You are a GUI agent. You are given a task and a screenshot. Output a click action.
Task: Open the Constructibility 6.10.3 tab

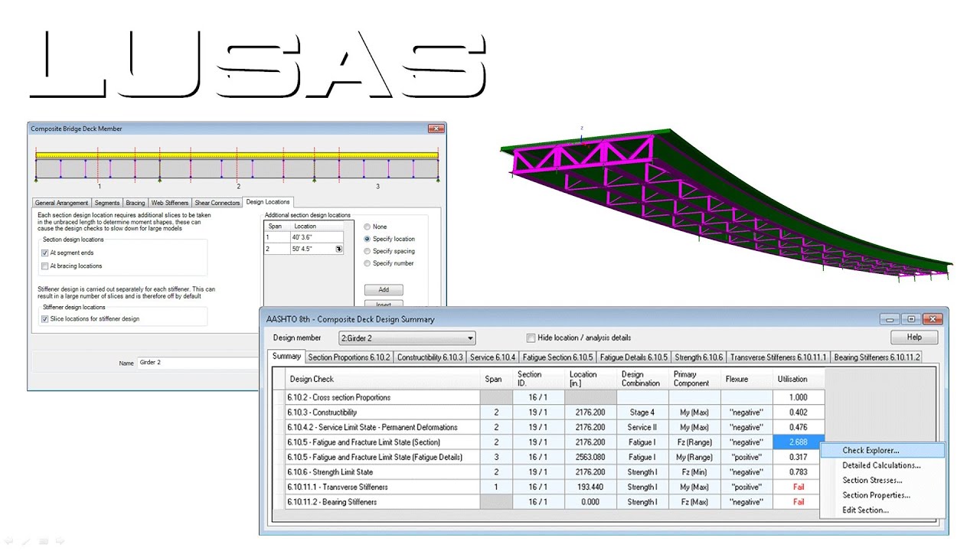(x=430, y=357)
